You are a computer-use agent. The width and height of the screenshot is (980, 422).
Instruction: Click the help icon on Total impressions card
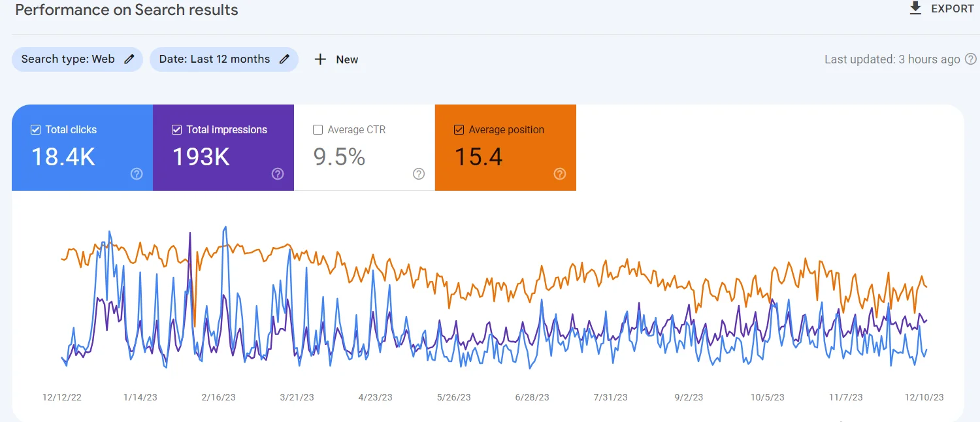278,174
